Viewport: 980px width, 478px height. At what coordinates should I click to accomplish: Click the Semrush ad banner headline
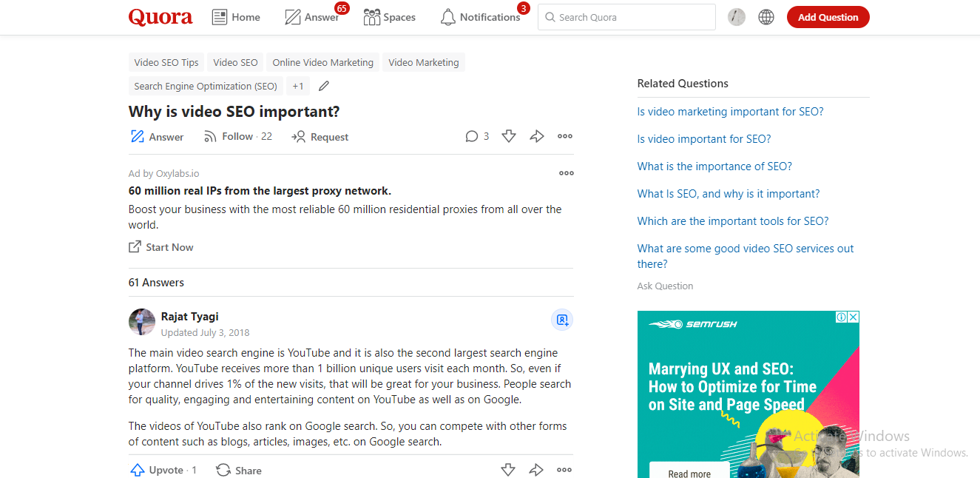[732, 386]
